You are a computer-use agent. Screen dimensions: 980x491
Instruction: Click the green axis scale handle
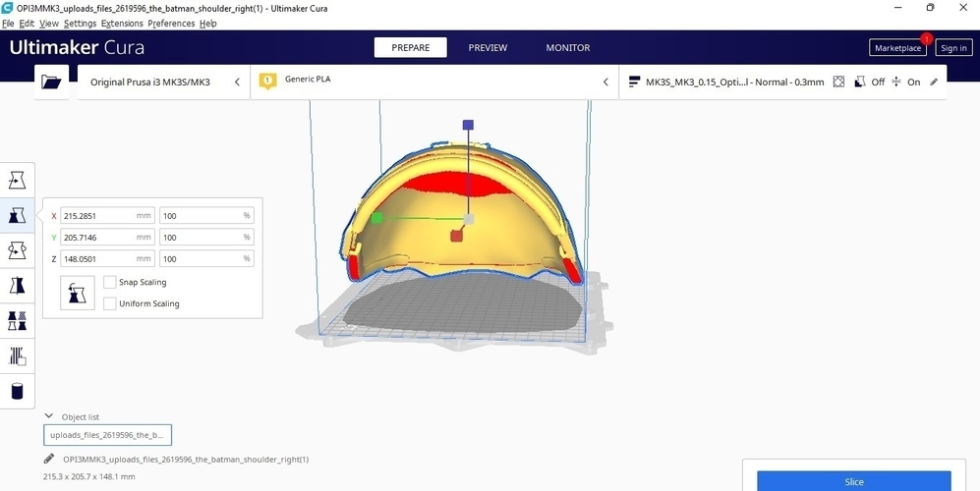coord(376,218)
